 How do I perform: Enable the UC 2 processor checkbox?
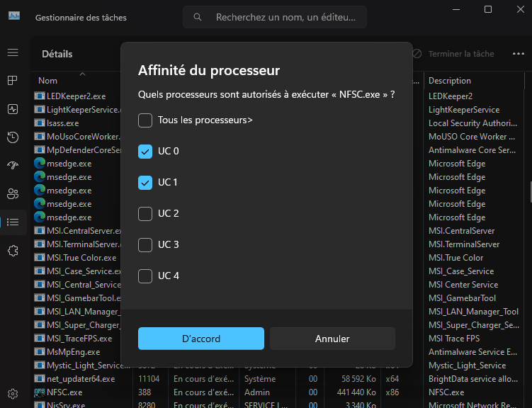click(x=145, y=214)
